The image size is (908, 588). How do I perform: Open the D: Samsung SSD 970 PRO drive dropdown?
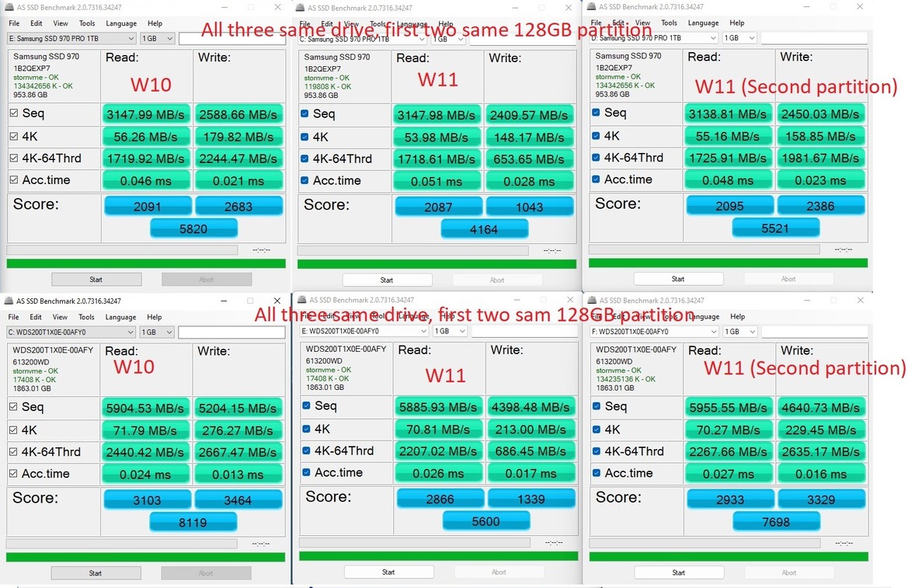tap(654, 37)
